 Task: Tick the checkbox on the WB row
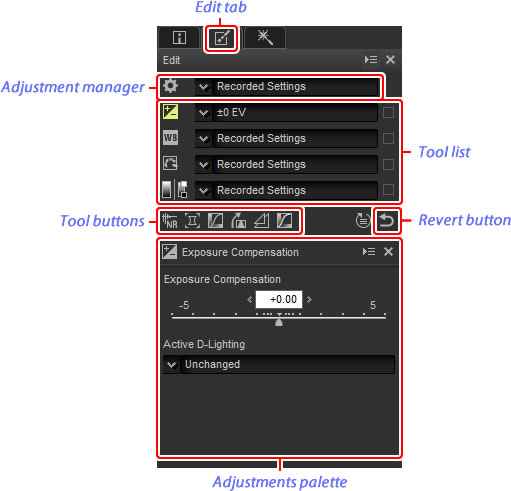point(388,138)
